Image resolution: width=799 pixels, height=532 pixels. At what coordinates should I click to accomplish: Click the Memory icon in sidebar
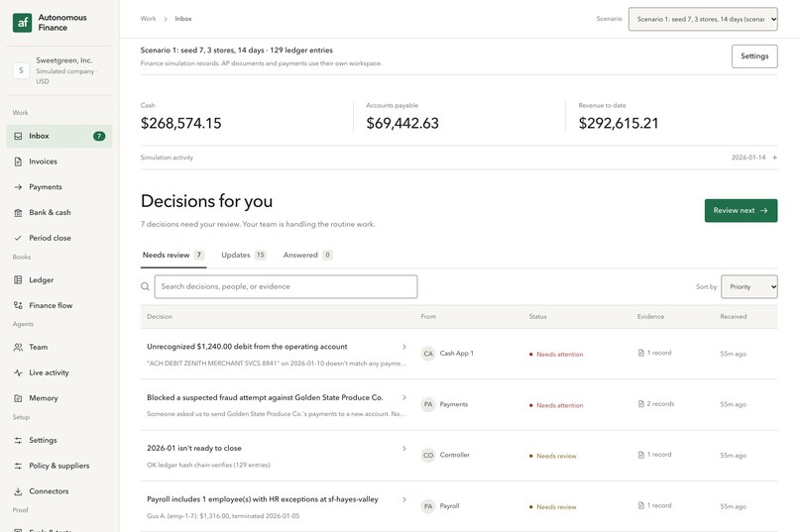pyautogui.click(x=19, y=398)
